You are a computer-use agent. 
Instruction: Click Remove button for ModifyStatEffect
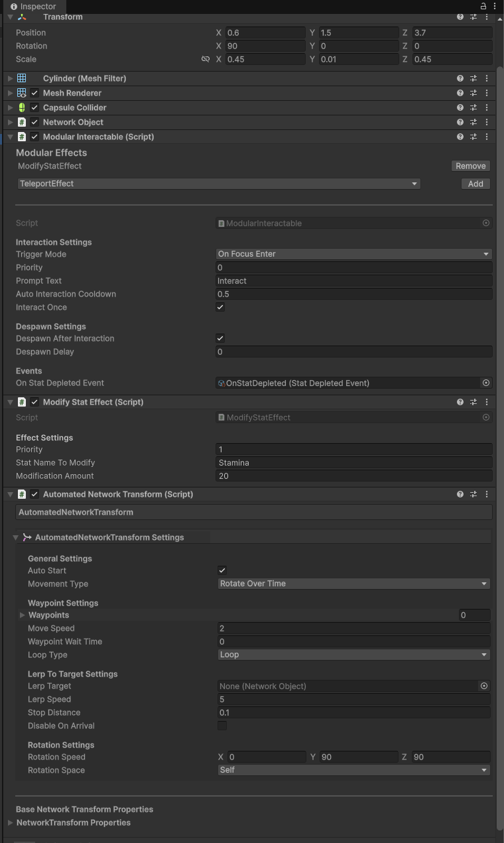[470, 166]
